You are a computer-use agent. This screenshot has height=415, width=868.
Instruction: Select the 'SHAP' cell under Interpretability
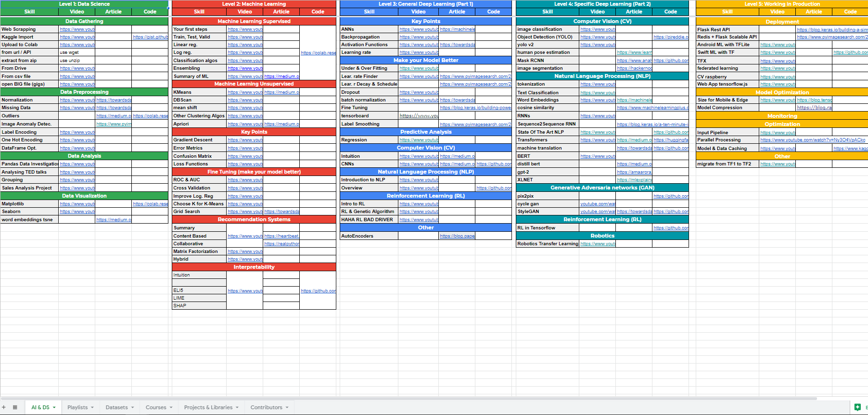click(199, 306)
